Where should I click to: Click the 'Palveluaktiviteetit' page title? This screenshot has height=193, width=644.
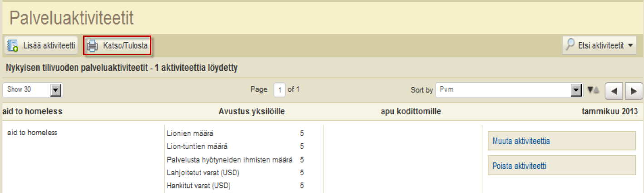(71, 18)
